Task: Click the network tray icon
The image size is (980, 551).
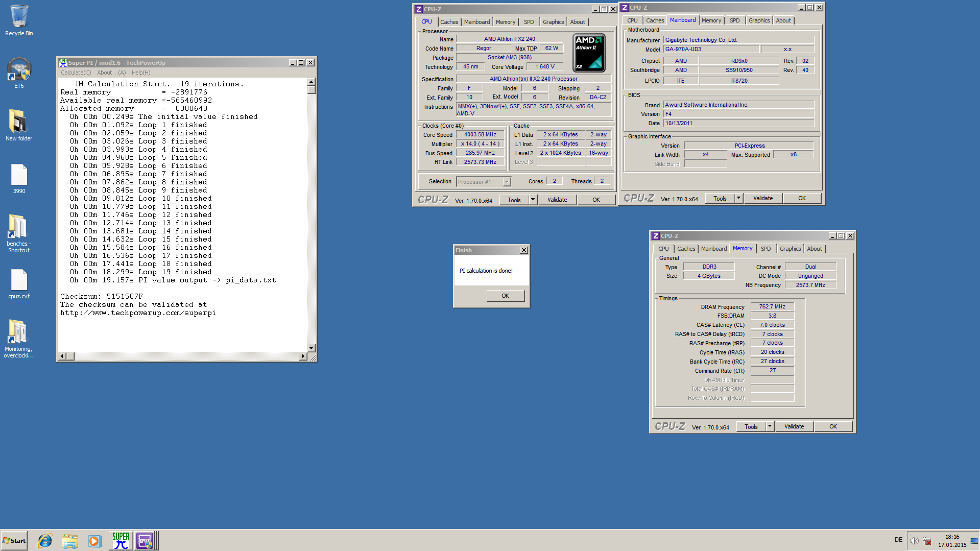Action: [x=927, y=540]
